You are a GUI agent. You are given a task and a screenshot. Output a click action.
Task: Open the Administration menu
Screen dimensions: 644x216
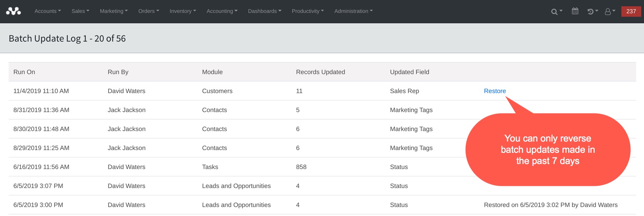coord(353,11)
